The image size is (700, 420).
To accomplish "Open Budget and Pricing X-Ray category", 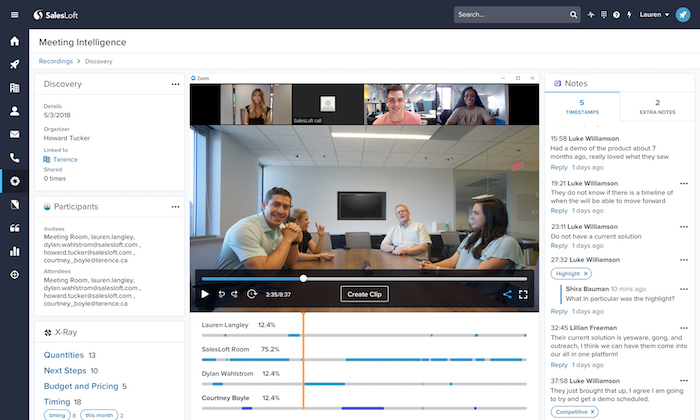I will (x=81, y=386).
